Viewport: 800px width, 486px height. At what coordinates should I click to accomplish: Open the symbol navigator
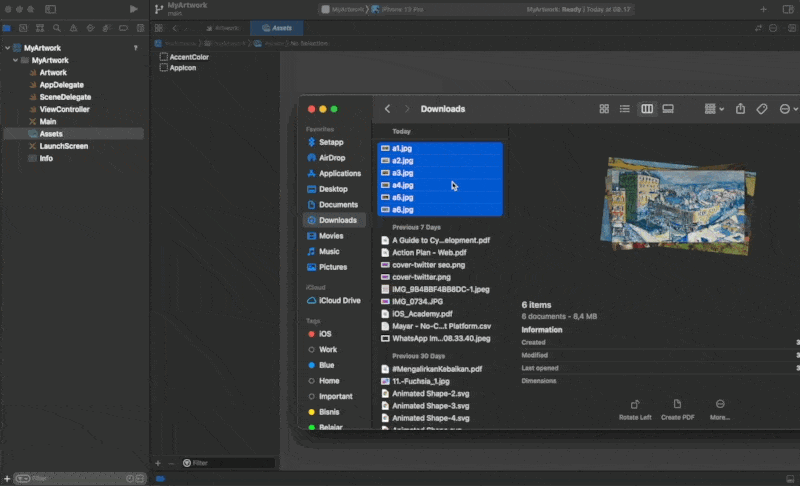(40, 28)
